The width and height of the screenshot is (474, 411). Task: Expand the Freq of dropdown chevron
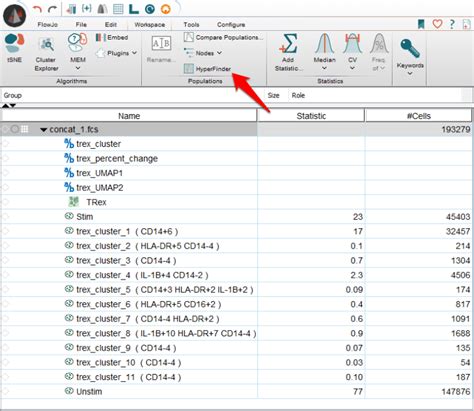382,68
